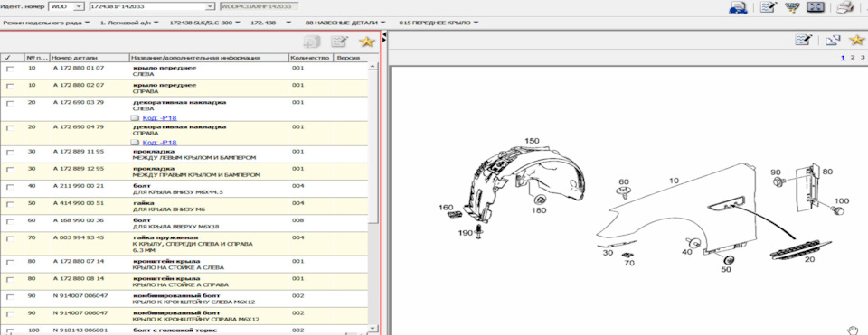Open the vehicle data card icon

point(739,8)
